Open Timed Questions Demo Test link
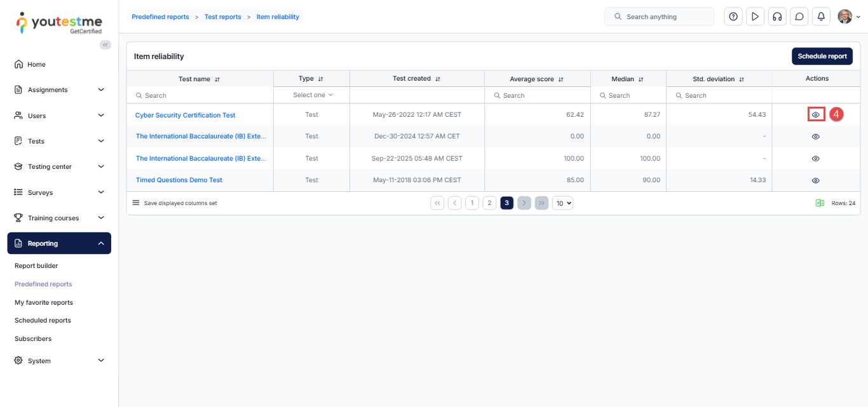868x407 pixels. [x=179, y=180]
